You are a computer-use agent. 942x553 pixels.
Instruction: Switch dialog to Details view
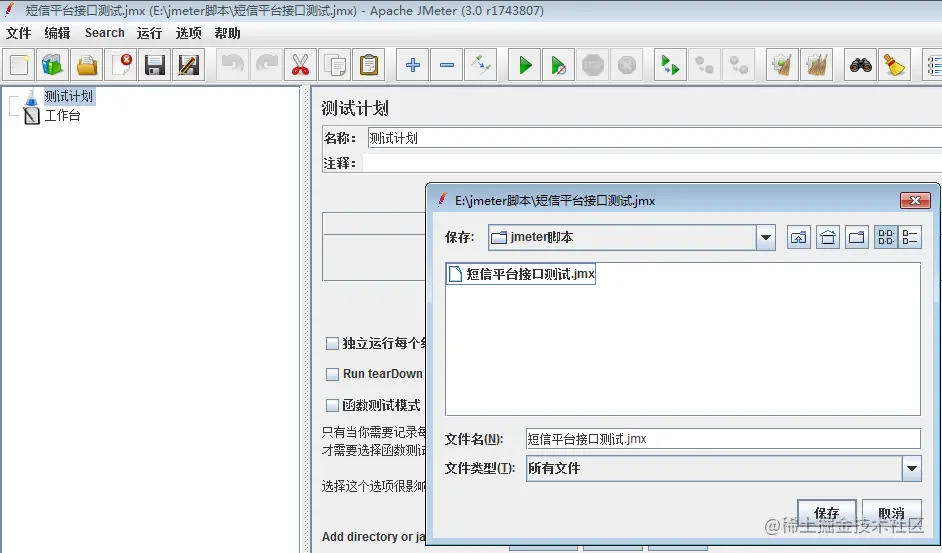910,237
